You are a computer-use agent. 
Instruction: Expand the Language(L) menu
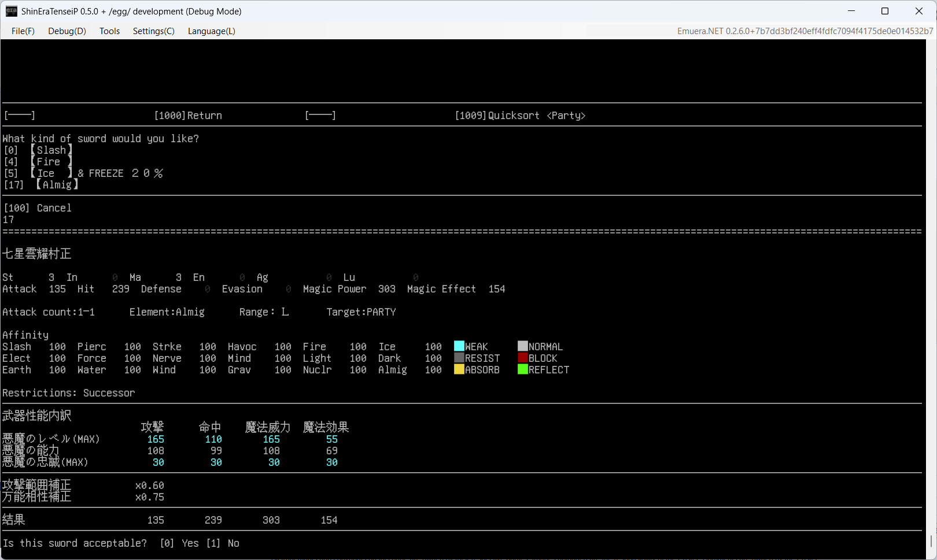pyautogui.click(x=211, y=31)
